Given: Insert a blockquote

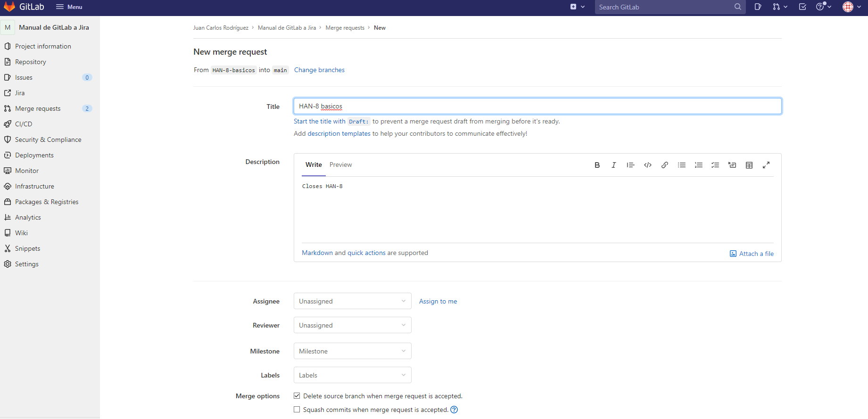Looking at the screenshot, I should (630, 165).
